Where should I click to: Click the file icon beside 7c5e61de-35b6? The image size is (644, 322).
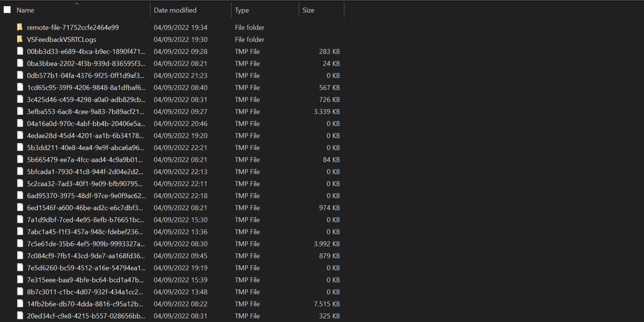click(x=20, y=243)
